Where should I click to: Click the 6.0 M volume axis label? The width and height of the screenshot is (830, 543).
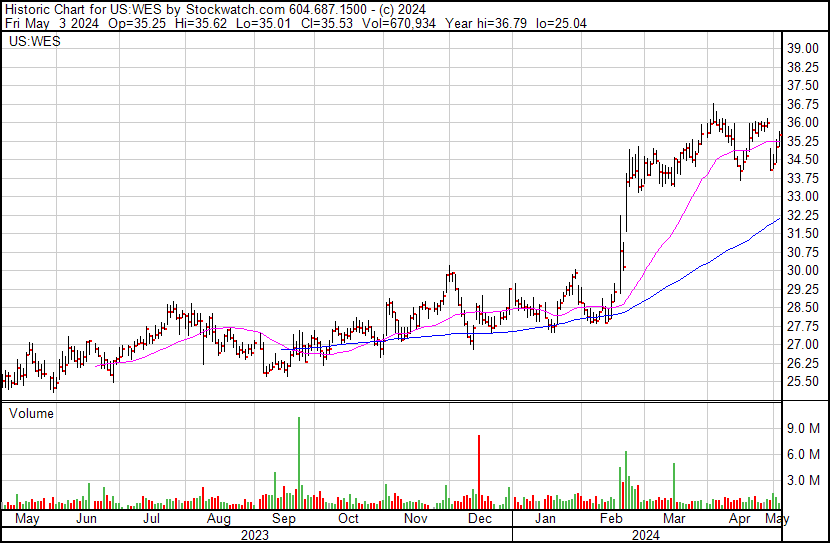point(804,454)
